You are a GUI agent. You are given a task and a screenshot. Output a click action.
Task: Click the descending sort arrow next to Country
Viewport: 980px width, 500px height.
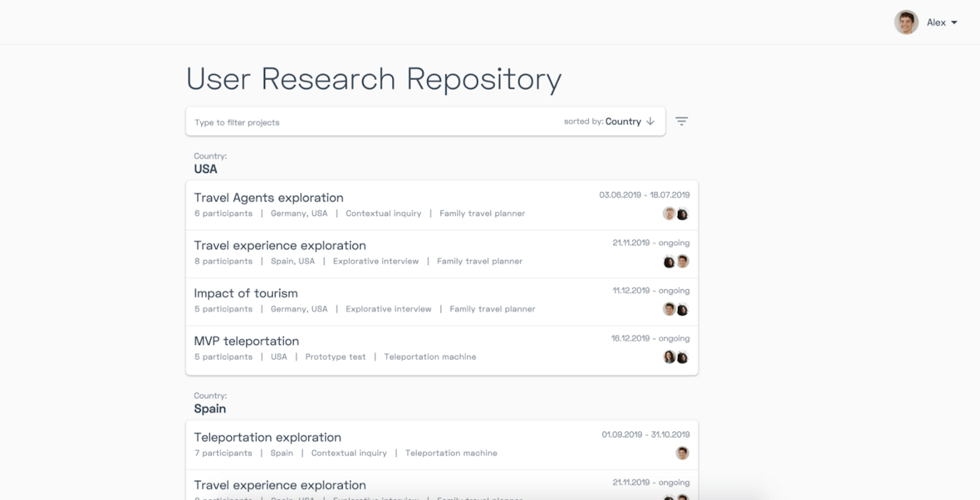tap(650, 121)
